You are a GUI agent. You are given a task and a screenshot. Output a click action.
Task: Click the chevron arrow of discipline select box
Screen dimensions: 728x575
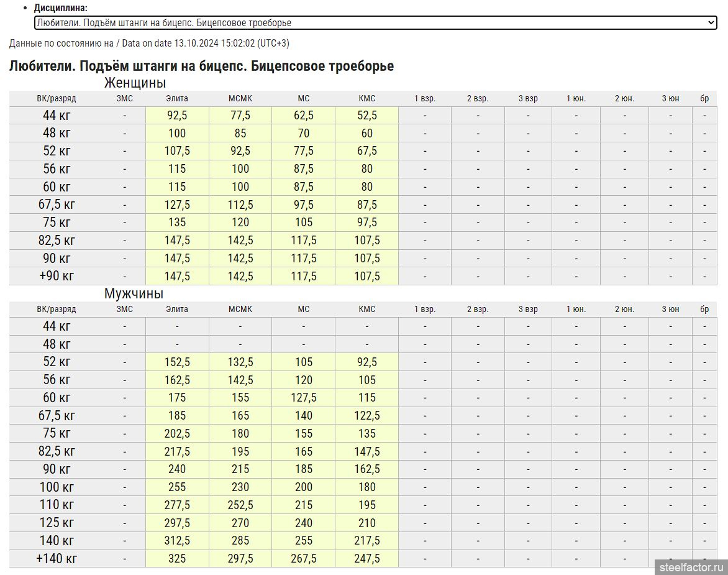711,23
